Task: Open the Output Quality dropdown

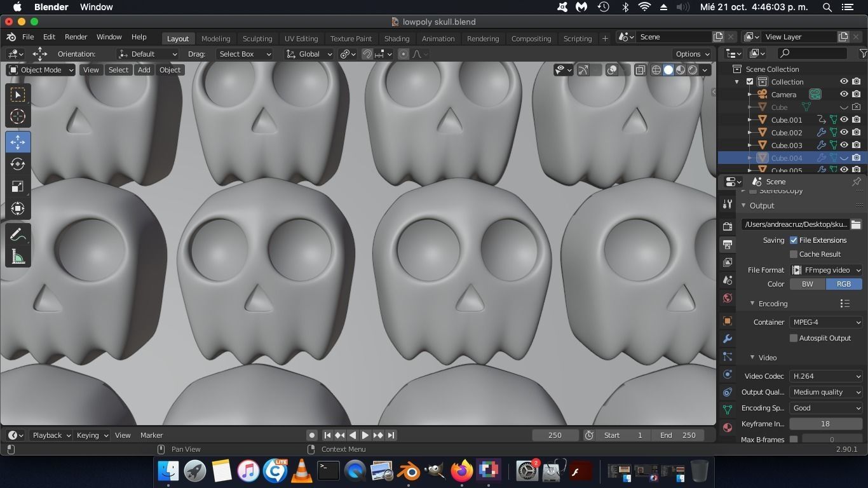Action: 826,392
